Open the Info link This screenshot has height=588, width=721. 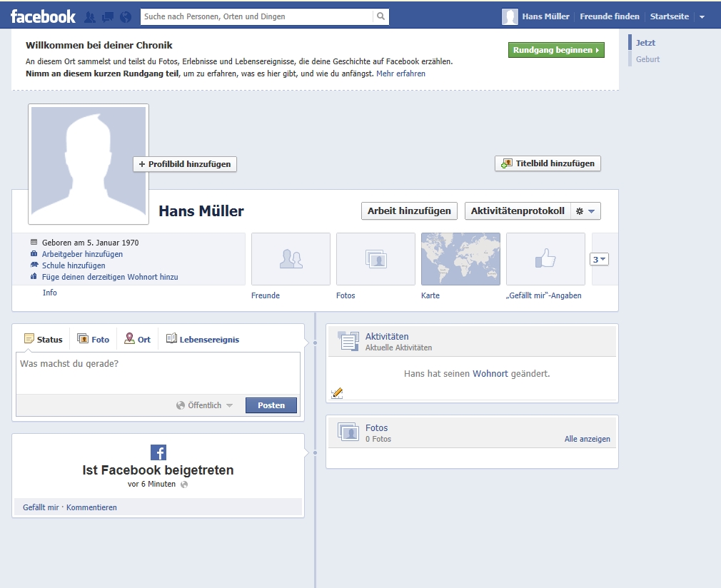coord(50,293)
